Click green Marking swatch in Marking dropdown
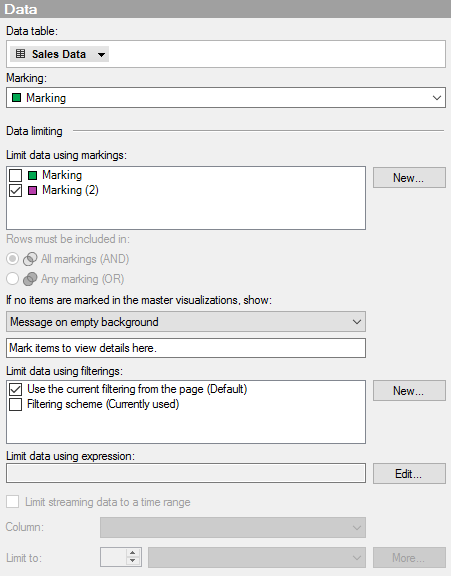 [17, 98]
